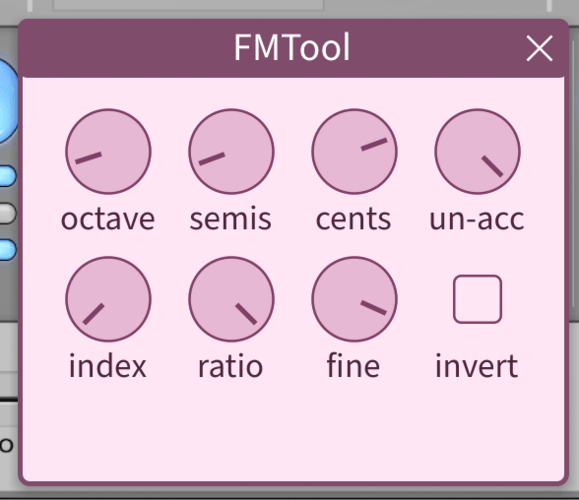Image resolution: width=579 pixels, height=500 pixels.
Task: Click the index knob
Action: 108,299
